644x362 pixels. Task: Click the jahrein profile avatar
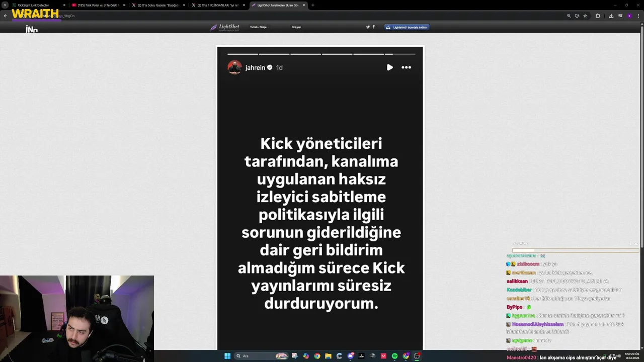234,67
